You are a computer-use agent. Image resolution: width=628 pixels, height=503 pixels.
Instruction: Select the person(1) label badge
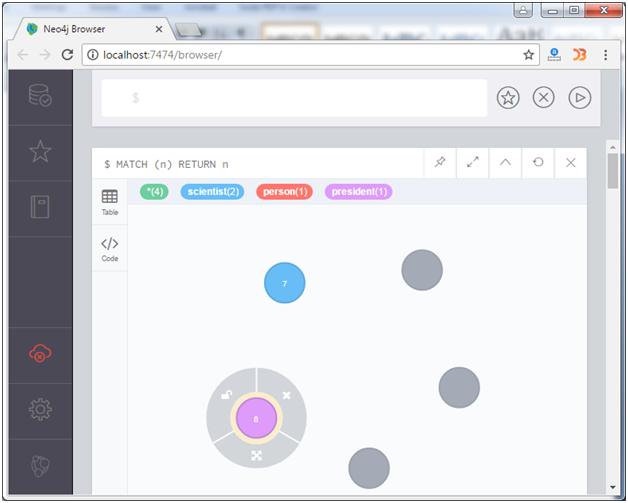(x=285, y=192)
